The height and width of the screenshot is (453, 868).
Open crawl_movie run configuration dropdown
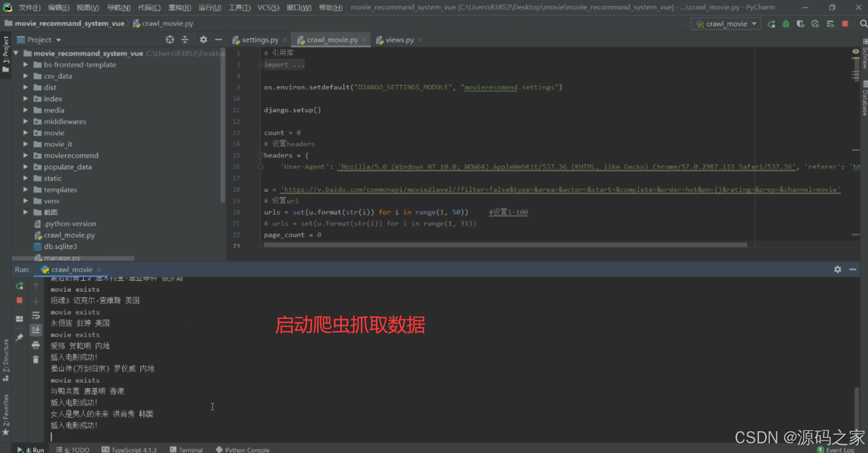726,24
